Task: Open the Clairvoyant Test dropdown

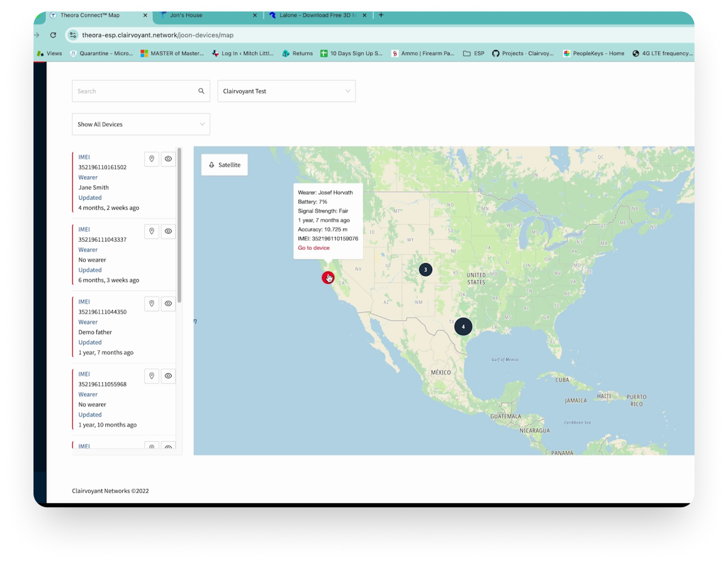Action: point(286,91)
